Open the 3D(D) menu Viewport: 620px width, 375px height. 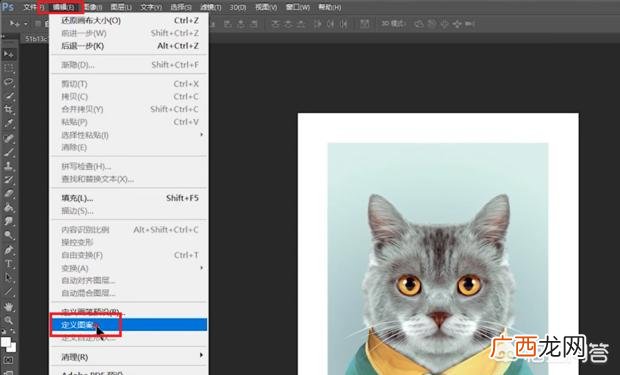238,7
